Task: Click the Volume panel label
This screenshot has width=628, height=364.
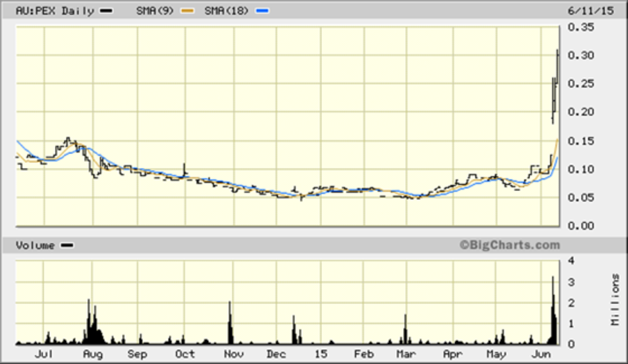Action: pos(35,245)
